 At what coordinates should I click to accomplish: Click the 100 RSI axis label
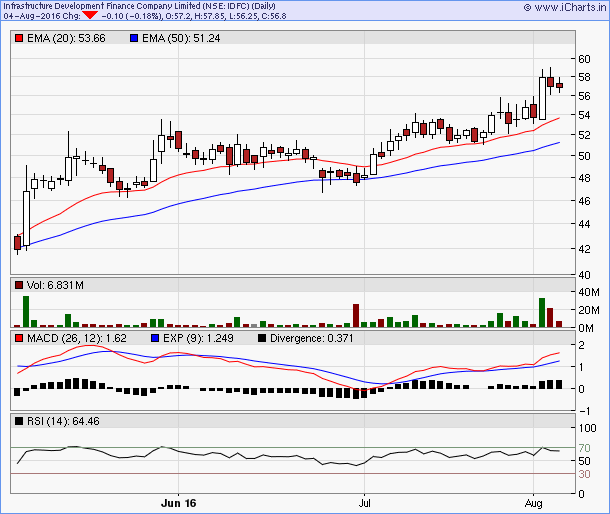587,428
